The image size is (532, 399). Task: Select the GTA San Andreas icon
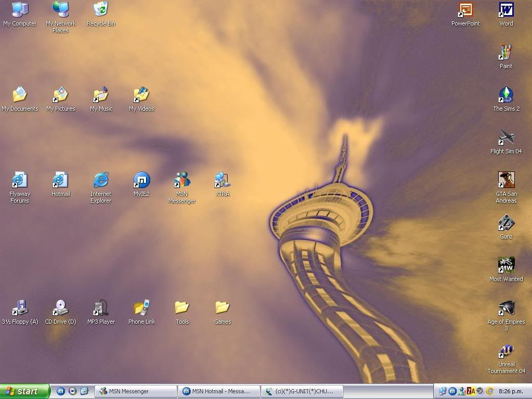[506, 180]
